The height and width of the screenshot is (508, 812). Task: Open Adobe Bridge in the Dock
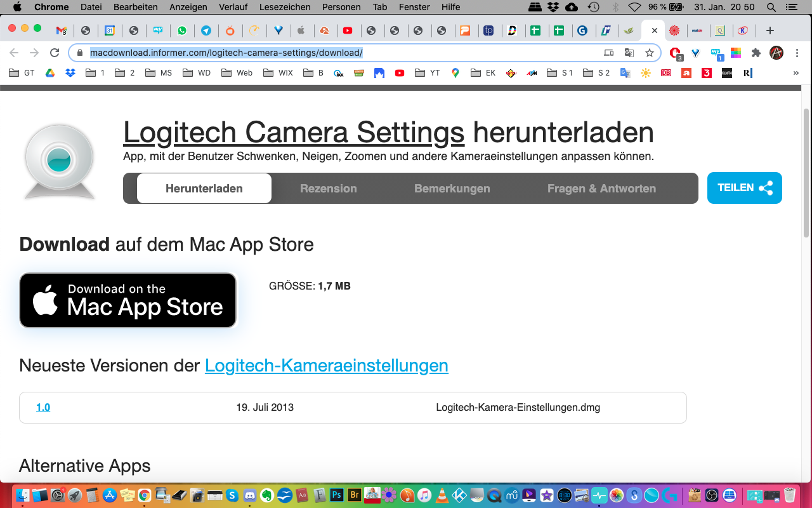355,495
